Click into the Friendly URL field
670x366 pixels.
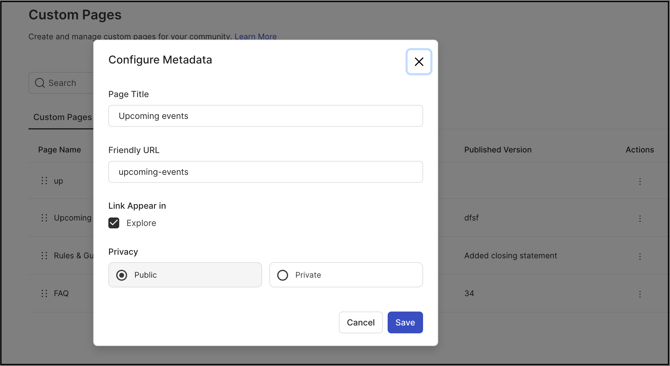click(265, 172)
